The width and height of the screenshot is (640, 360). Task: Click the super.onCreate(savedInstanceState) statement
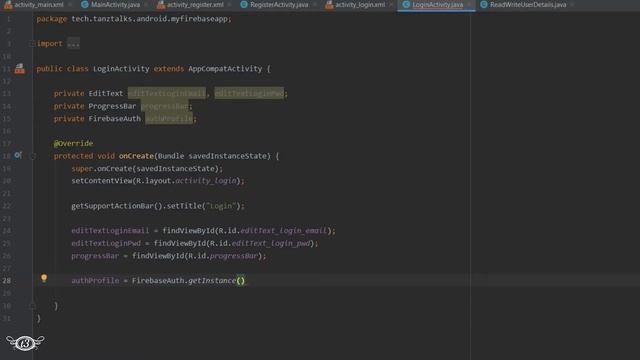(x=147, y=168)
